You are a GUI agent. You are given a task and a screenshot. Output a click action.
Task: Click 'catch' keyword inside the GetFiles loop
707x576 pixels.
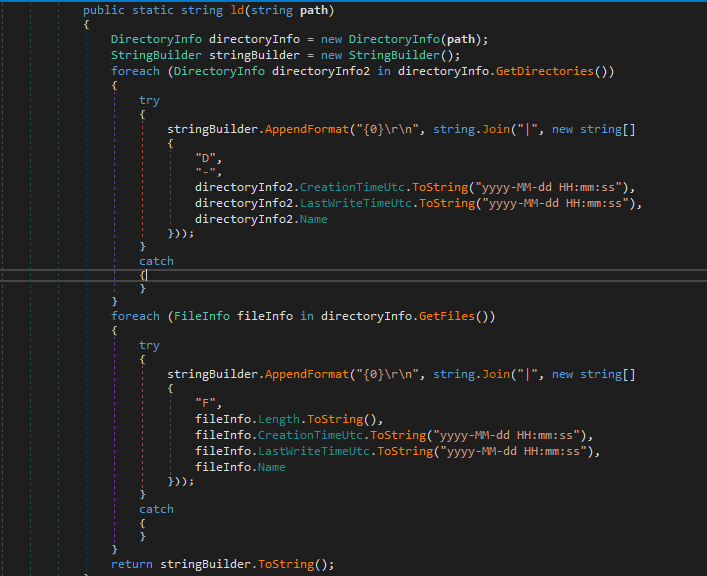[156, 509]
